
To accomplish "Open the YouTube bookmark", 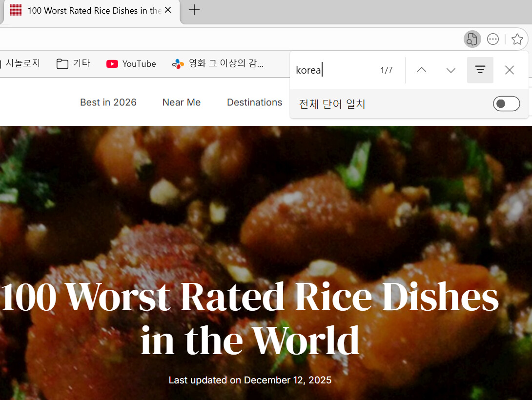I will (131, 64).
